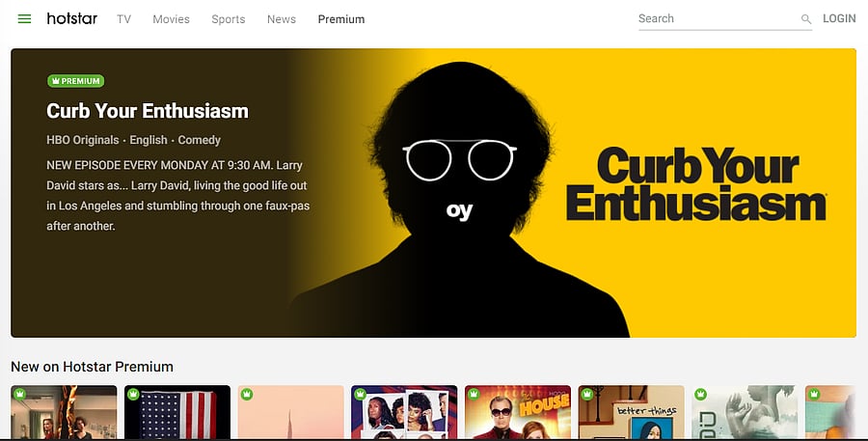The width and height of the screenshot is (868, 441).
Task: Open the pink sky show thumbnail
Action: tap(290, 412)
